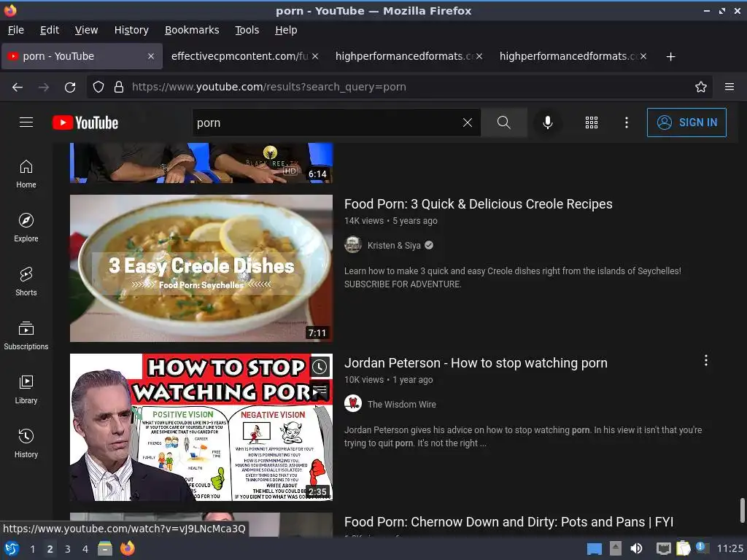The image size is (747, 560).
Task: Click the 6:14 video thumbnail
Action: tap(201, 163)
